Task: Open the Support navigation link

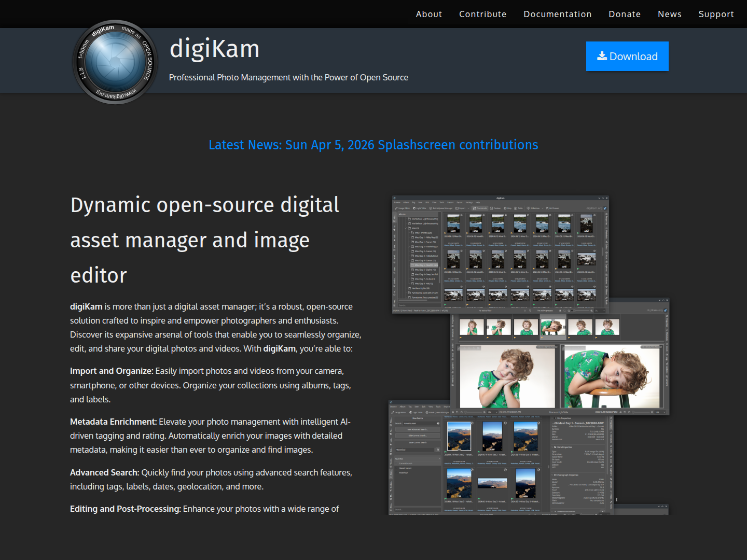Action: [x=716, y=14]
